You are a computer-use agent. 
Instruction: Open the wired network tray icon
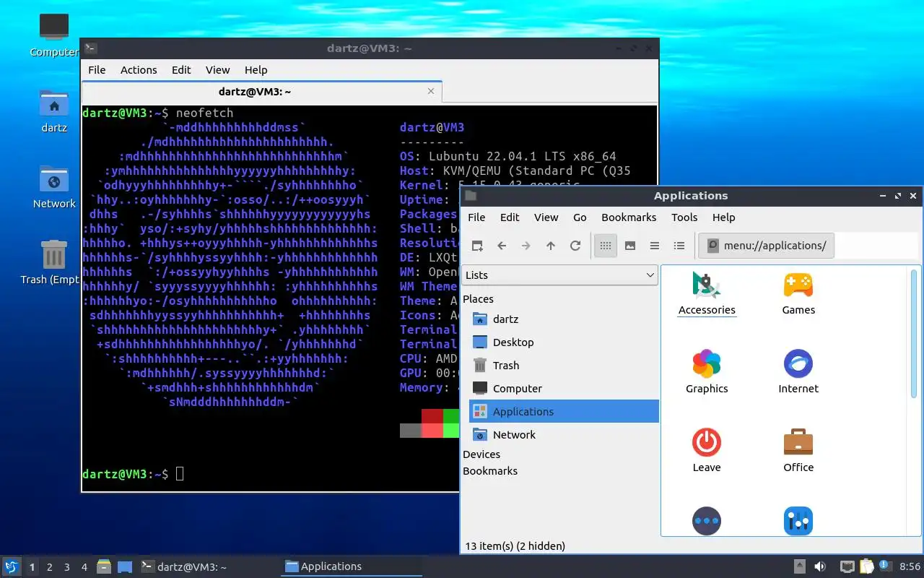click(847, 566)
